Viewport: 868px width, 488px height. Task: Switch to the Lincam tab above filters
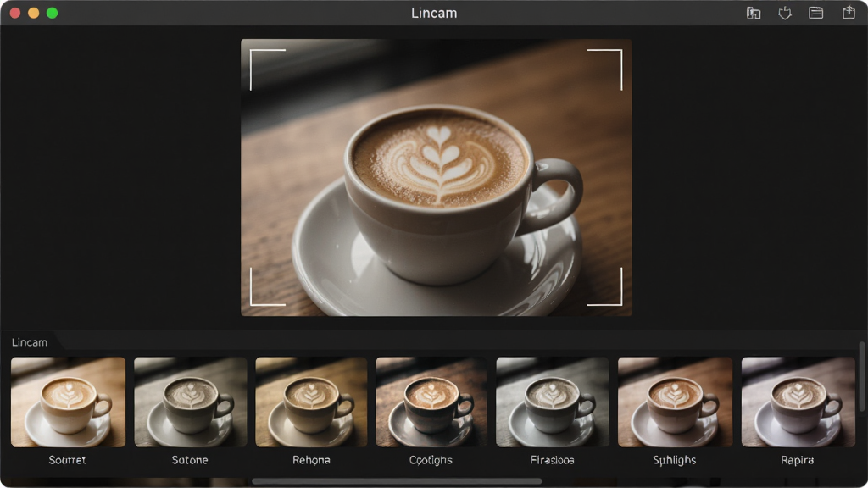click(30, 342)
